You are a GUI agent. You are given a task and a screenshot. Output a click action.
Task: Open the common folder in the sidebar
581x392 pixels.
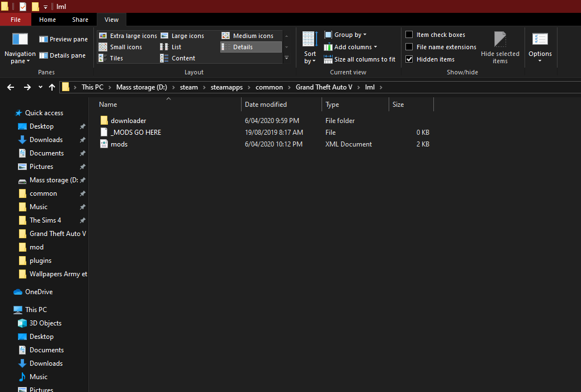(x=43, y=193)
